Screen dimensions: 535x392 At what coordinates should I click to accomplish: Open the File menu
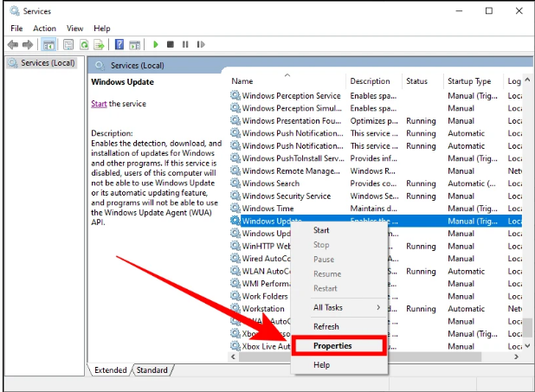(16, 29)
